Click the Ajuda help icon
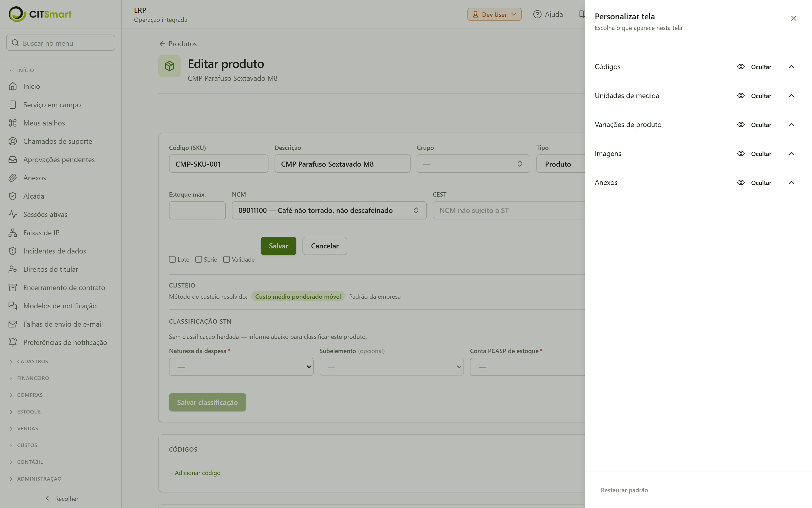812x508 pixels. click(x=537, y=14)
